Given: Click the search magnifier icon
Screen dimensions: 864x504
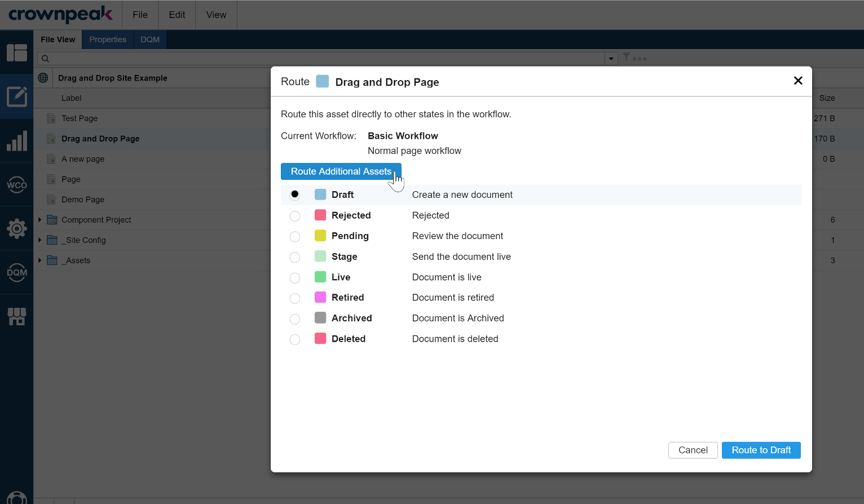Looking at the screenshot, I should pyautogui.click(x=45, y=59).
